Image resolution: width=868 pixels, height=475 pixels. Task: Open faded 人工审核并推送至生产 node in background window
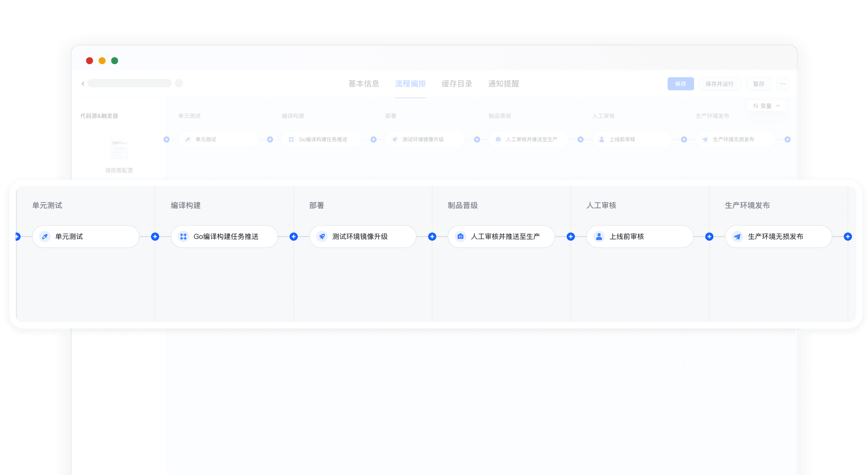[x=529, y=139]
